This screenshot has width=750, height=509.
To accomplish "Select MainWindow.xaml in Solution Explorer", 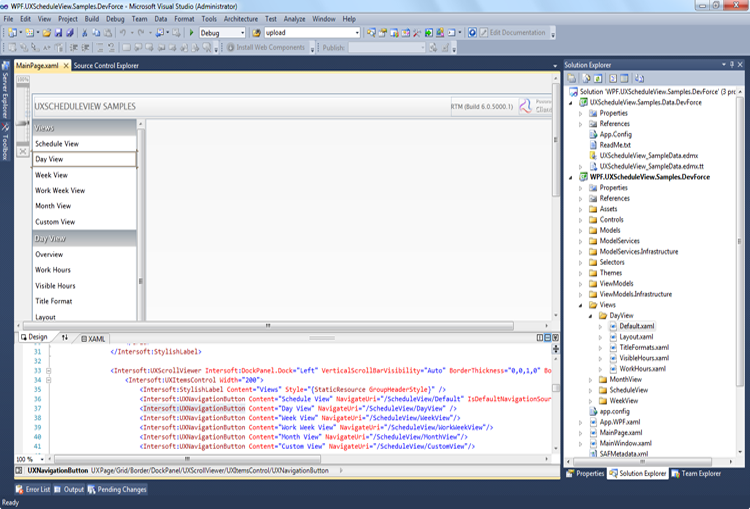I will click(x=625, y=443).
